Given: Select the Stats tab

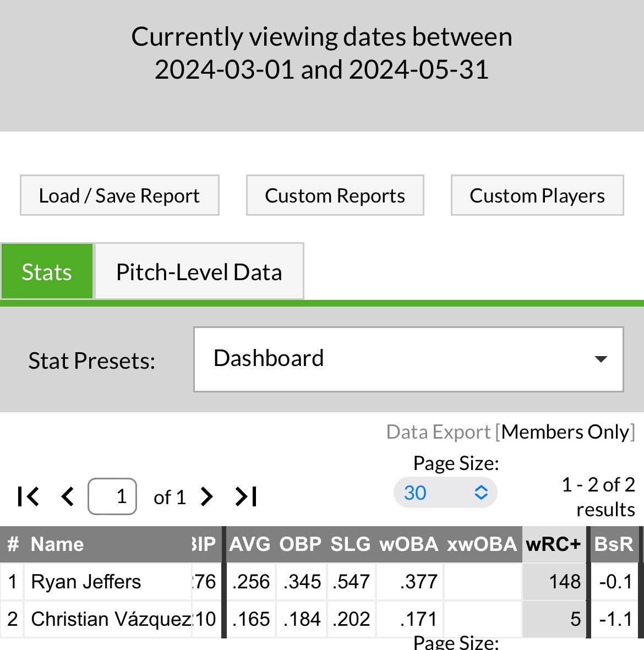Looking at the screenshot, I should tap(47, 272).
